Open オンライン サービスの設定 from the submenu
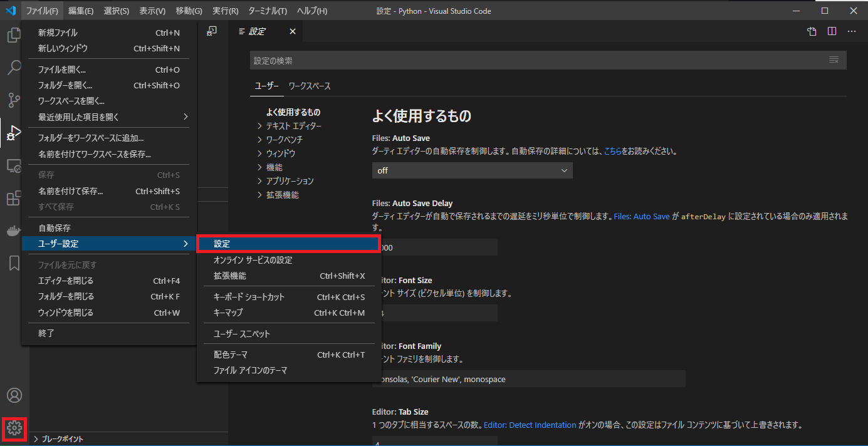This screenshot has height=446, width=868. click(288, 260)
